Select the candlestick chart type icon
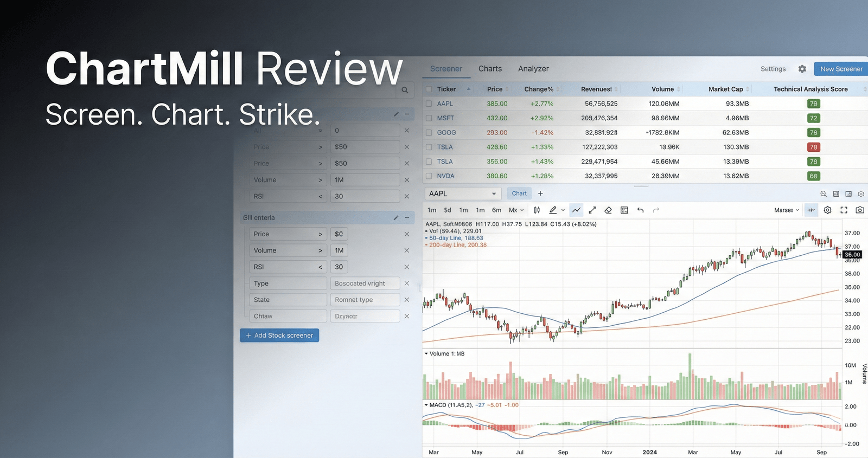 (x=537, y=210)
